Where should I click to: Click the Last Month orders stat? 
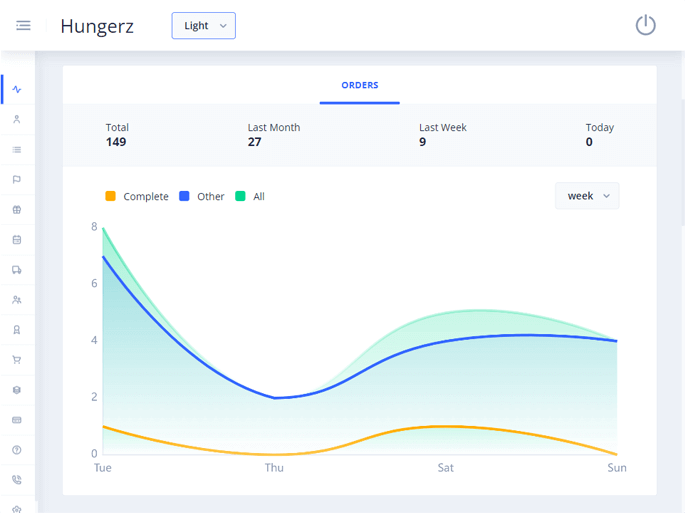click(274, 134)
